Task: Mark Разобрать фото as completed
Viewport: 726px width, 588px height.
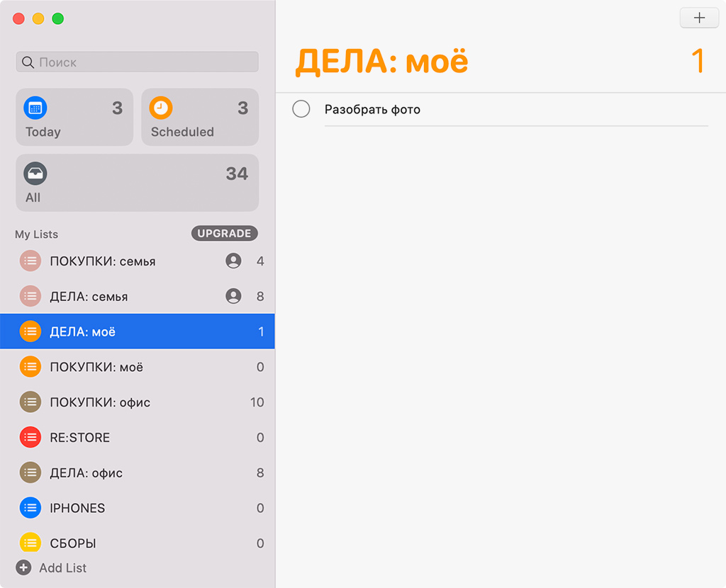Action: pos(301,108)
